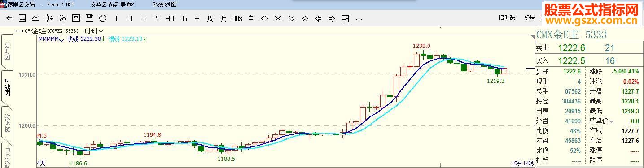Click the double chevron up icon

(x=305, y=18)
